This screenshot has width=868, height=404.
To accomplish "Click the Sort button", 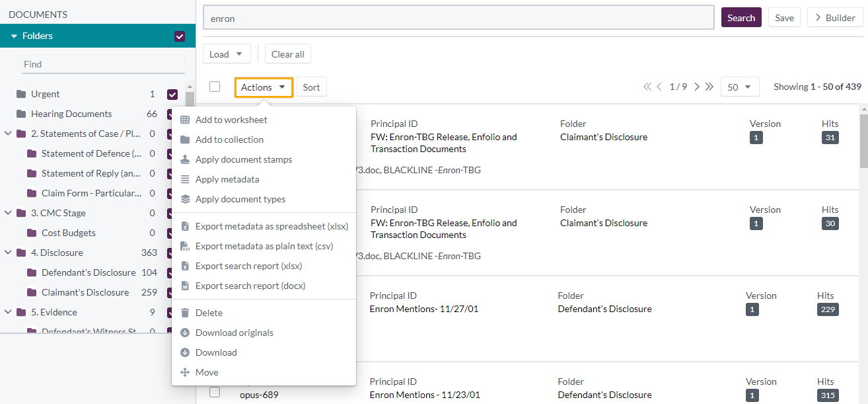I will click(312, 87).
